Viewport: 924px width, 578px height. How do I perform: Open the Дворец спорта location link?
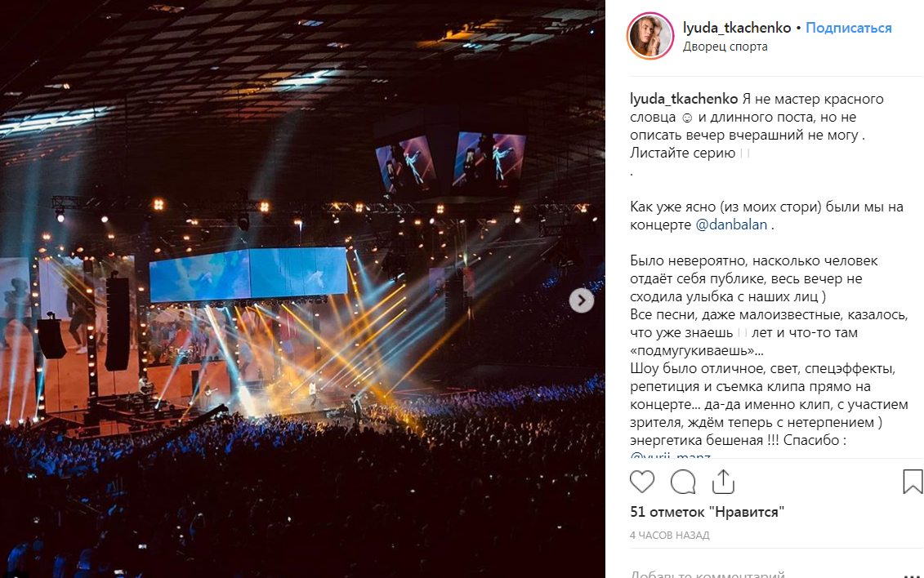click(x=725, y=47)
